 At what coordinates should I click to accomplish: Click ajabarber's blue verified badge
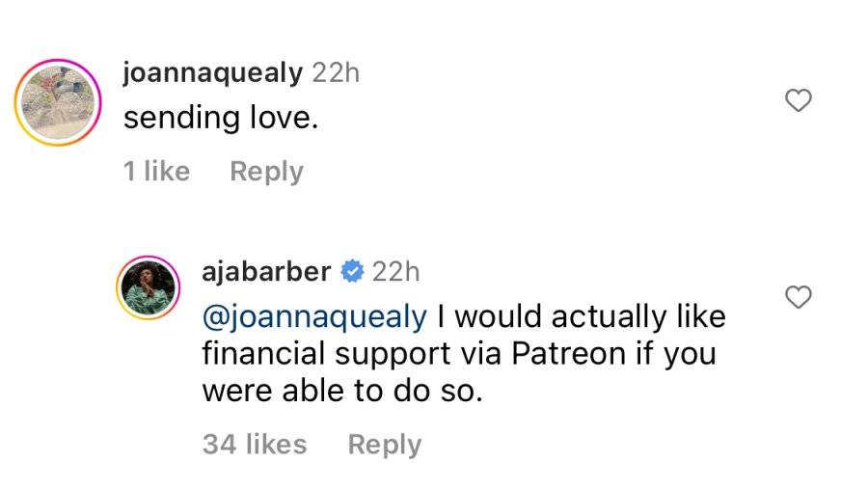351,271
